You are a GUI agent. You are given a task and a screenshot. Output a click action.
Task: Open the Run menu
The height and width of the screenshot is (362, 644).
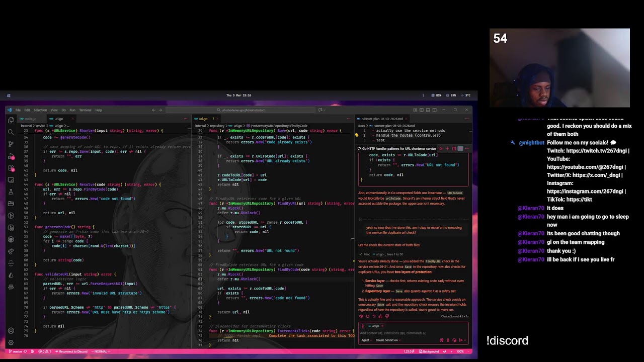point(72,110)
